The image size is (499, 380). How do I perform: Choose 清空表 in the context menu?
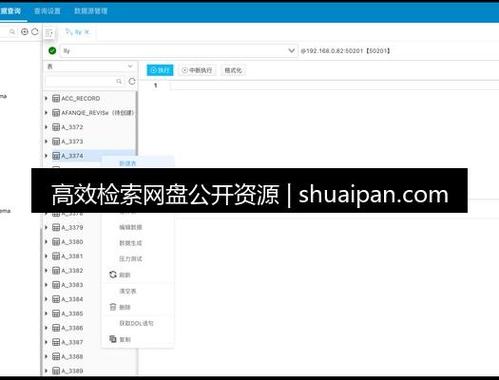pos(128,291)
